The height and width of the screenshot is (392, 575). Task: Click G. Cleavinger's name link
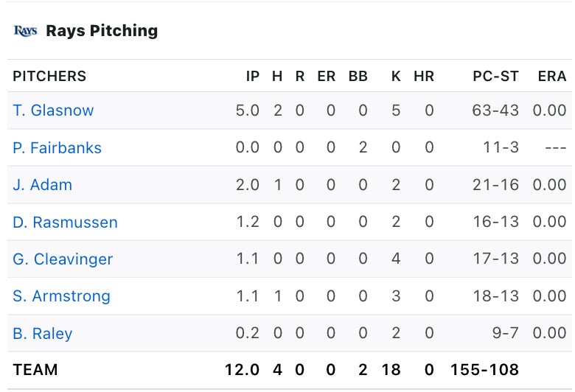(x=63, y=259)
